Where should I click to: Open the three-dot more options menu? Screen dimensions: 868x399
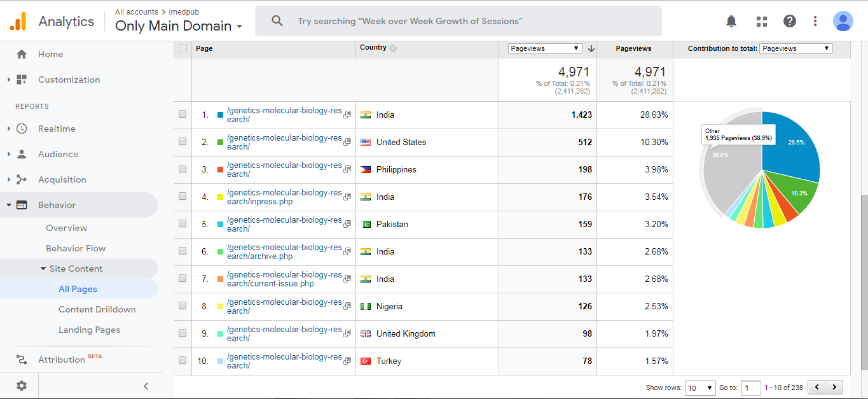click(815, 21)
